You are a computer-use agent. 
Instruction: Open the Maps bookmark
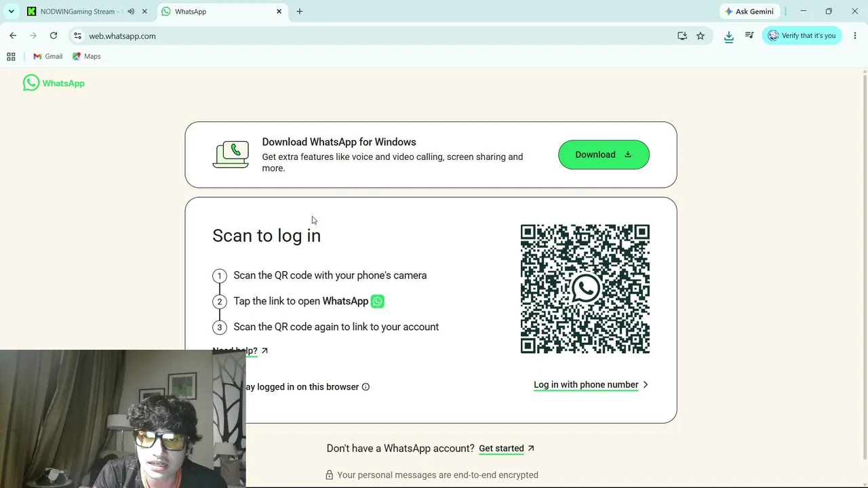point(87,57)
